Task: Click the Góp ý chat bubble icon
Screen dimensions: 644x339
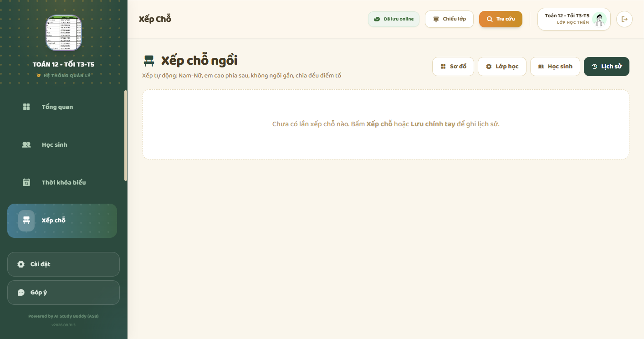Action: [x=21, y=293]
